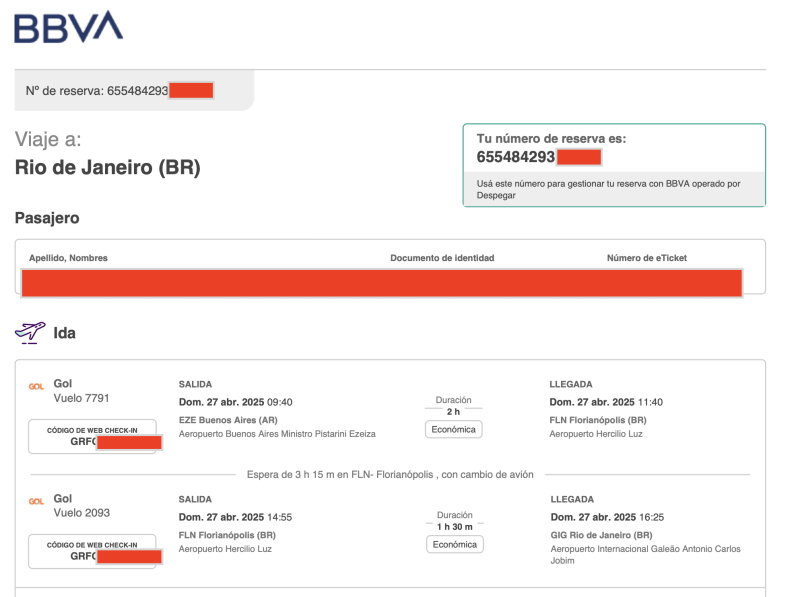Select the web check-in code box for Vuelo 7791
Viewport: 800px width, 597px height.
point(92,436)
